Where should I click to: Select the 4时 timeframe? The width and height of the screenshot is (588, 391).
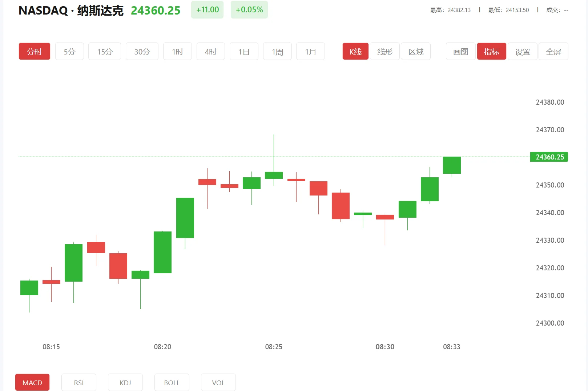point(210,51)
